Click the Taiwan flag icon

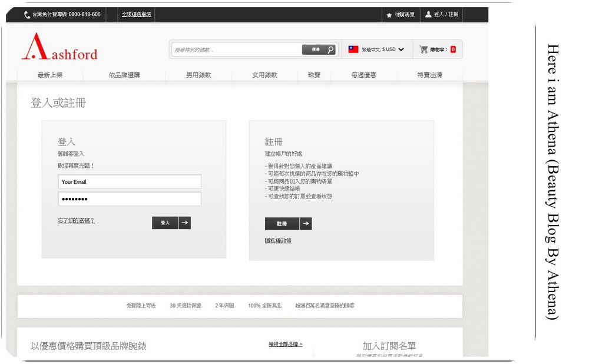[x=353, y=49]
